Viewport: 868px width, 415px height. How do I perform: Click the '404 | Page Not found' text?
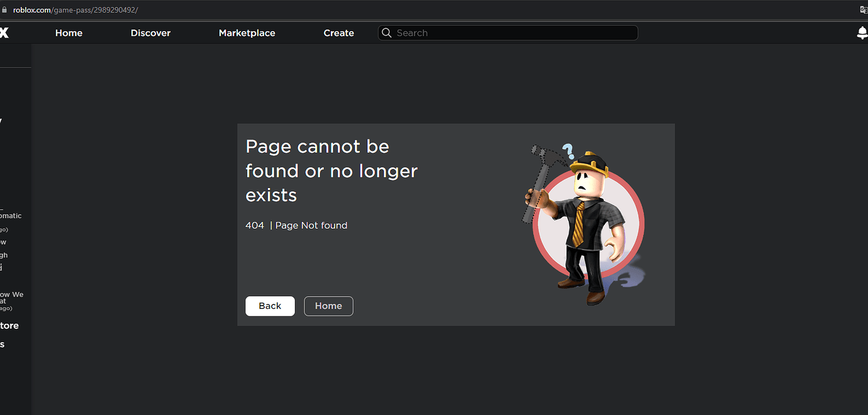point(296,225)
